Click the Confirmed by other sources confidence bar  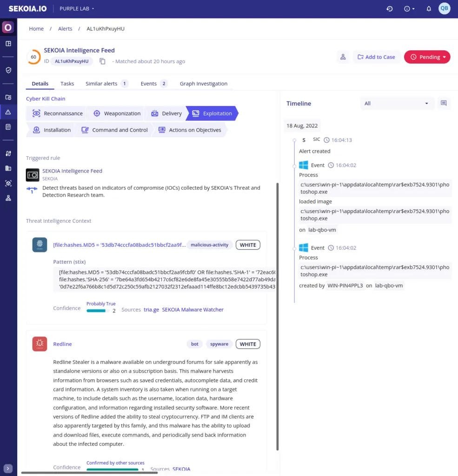point(113,469)
